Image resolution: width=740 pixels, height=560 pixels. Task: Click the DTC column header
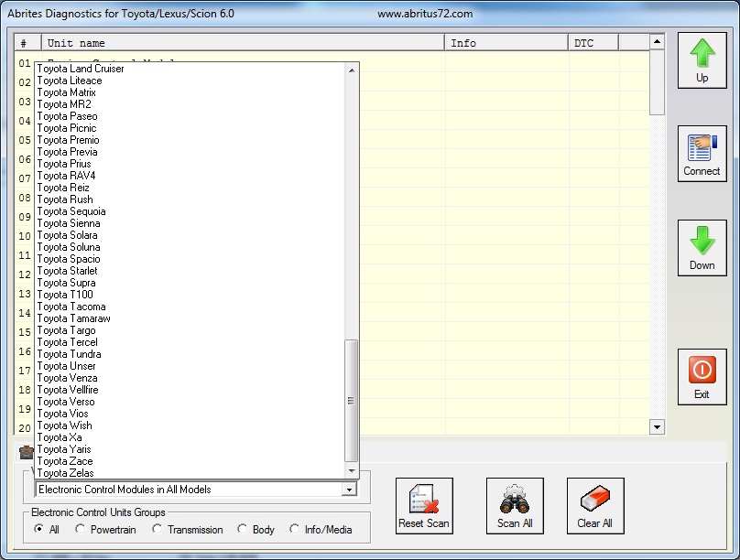tap(593, 43)
